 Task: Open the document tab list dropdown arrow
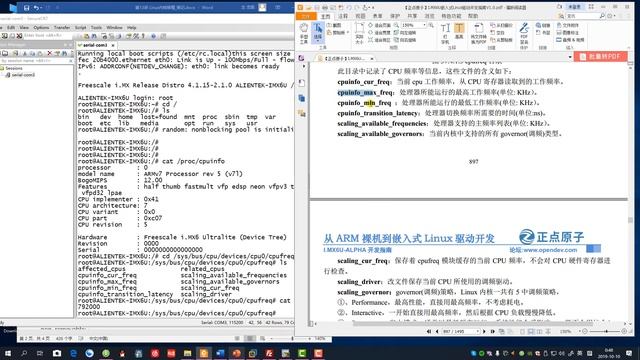coord(570,57)
